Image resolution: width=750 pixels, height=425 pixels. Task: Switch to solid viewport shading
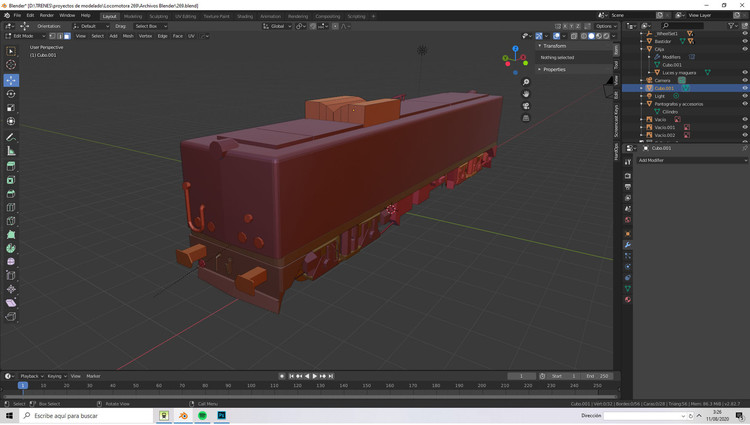(592, 36)
